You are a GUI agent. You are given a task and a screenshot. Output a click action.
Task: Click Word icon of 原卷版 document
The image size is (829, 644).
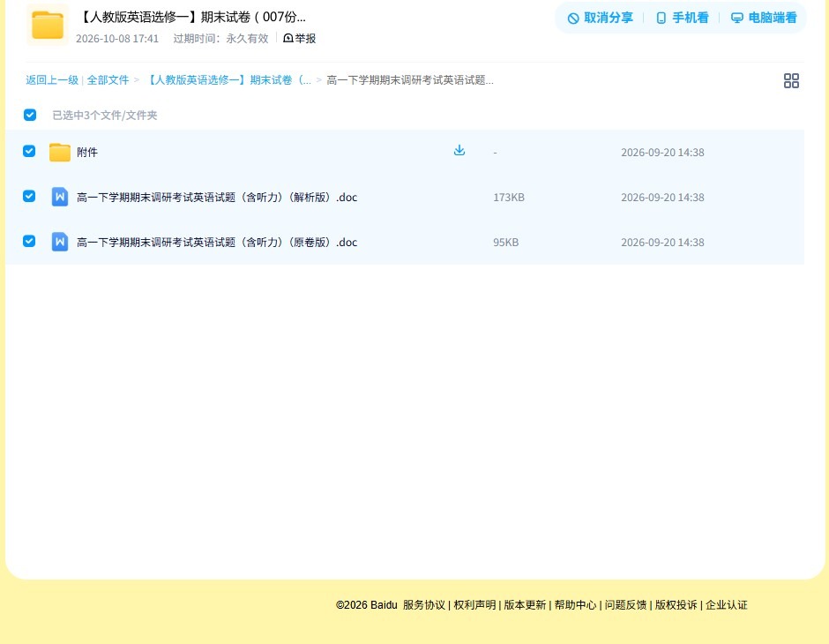pyautogui.click(x=60, y=242)
